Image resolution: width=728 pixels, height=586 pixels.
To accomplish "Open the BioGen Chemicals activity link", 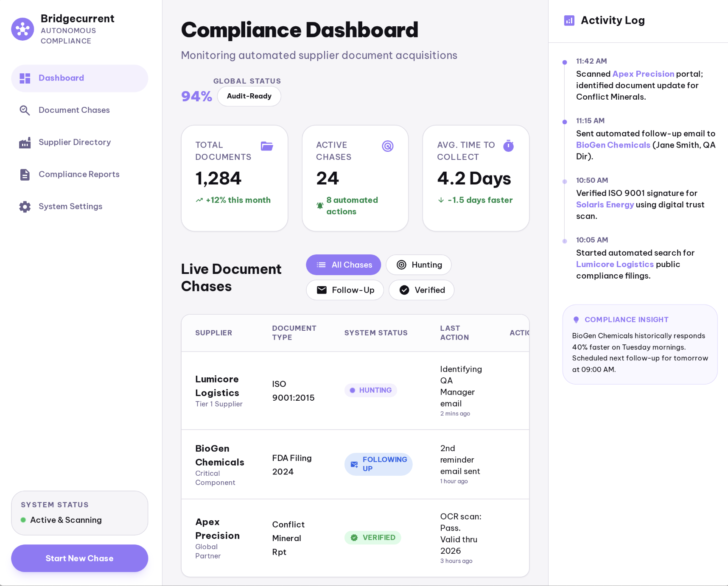I will pyautogui.click(x=613, y=145).
